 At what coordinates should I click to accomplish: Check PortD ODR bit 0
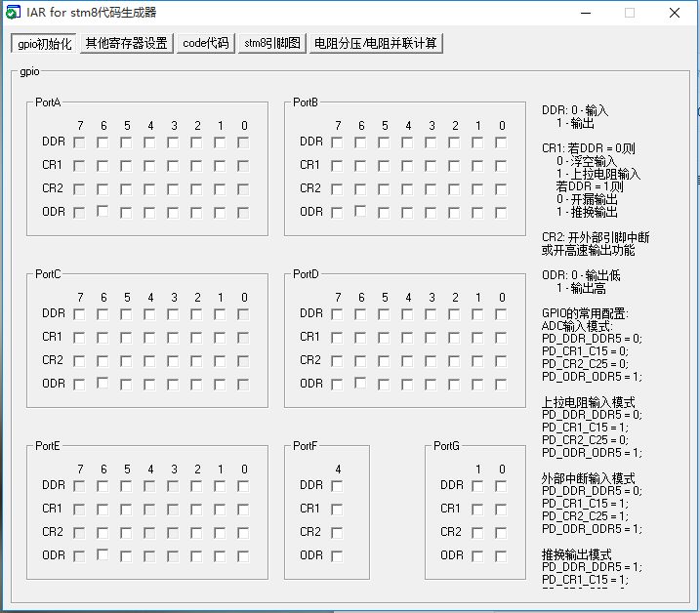coord(501,385)
